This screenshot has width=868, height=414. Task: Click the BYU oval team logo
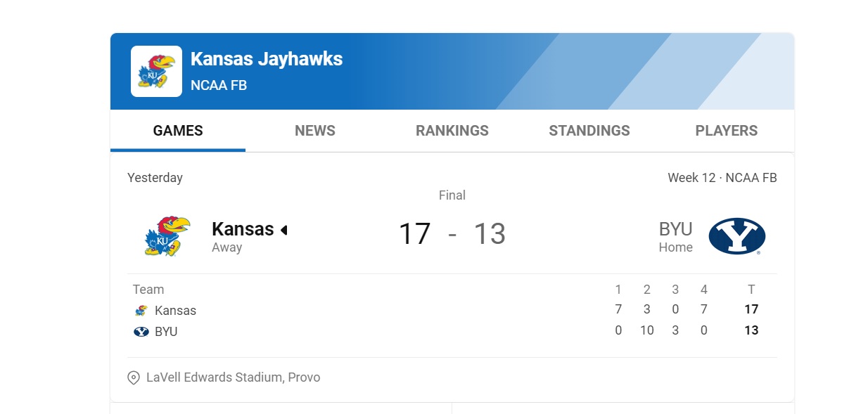click(x=736, y=236)
